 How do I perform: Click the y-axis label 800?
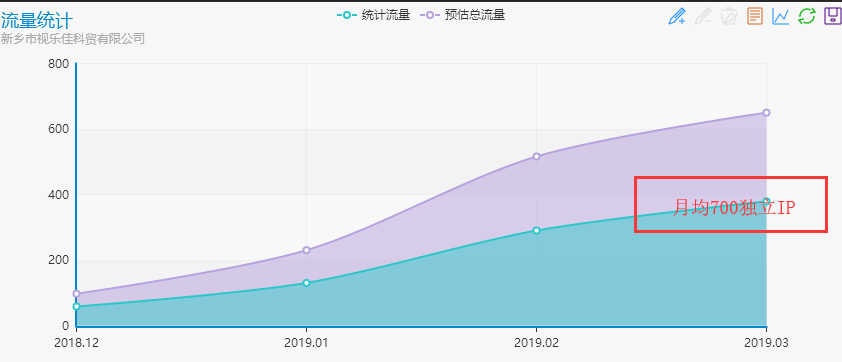pyautogui.click(x=59, y=64)
